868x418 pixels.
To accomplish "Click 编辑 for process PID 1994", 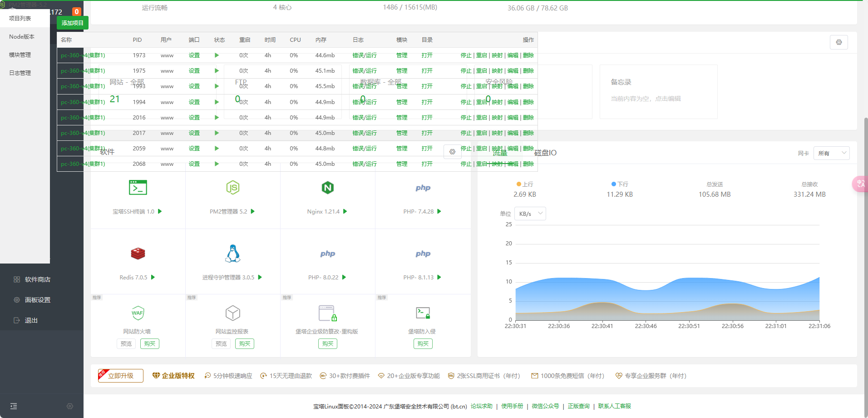I will point(513,102).
